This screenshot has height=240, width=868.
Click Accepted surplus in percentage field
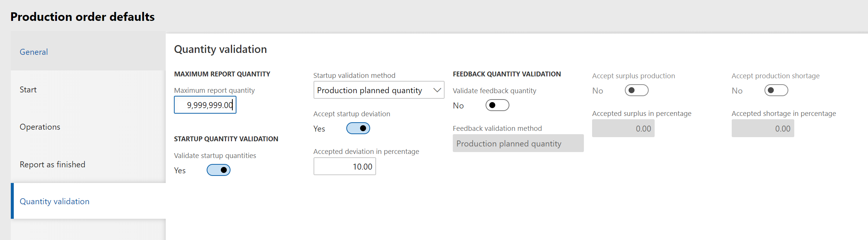[623, 129]
